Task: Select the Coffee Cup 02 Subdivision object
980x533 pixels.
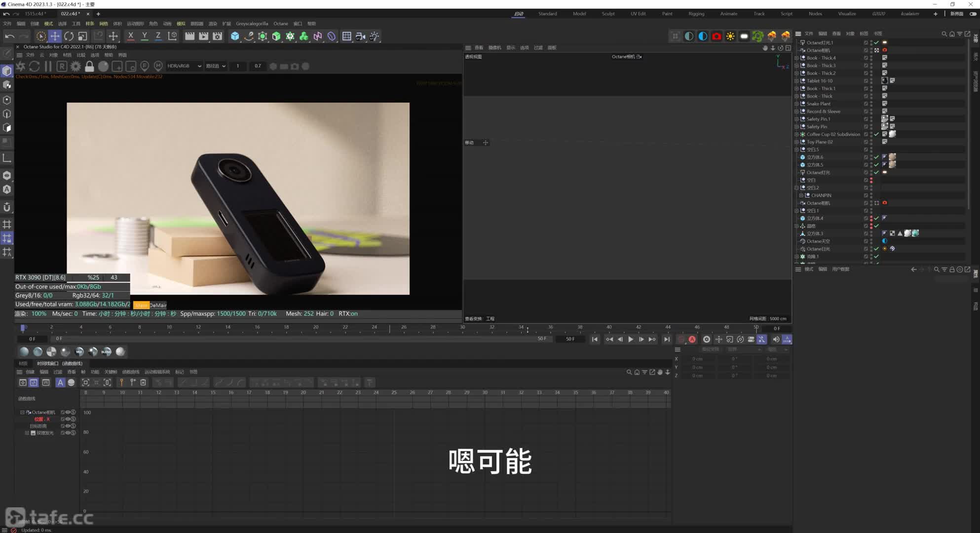Action: tap(833, 134)
